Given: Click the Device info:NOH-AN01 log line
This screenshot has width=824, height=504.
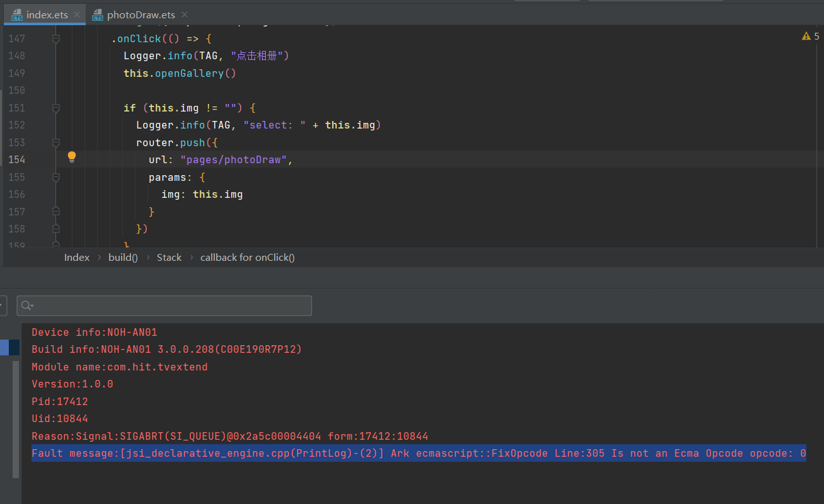Looking at the screenshot, I should [x=94, y=332].
